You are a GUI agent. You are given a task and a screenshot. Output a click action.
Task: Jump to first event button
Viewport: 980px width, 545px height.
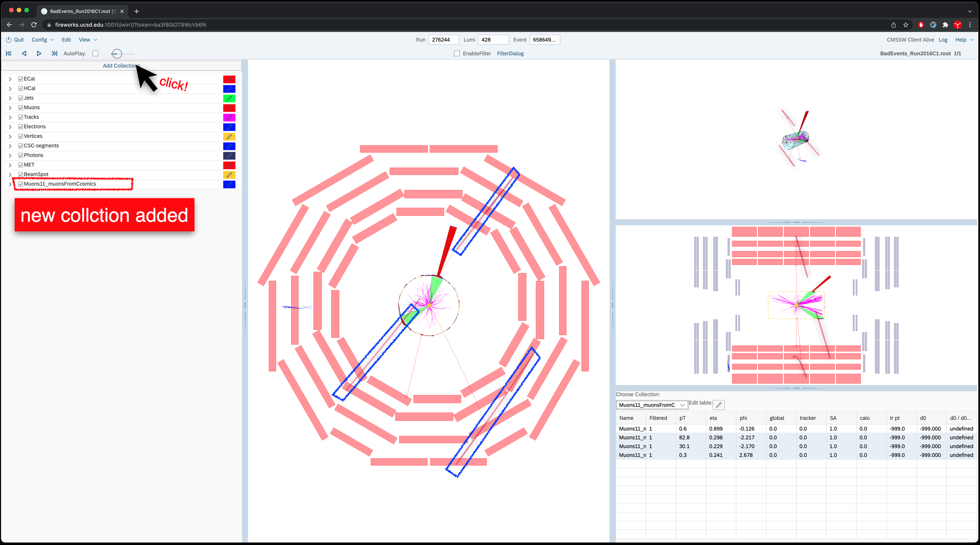(9, 53)
